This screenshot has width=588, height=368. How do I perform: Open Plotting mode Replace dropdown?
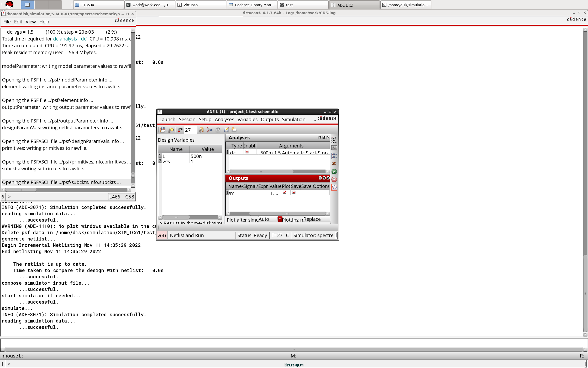[317, 219]
